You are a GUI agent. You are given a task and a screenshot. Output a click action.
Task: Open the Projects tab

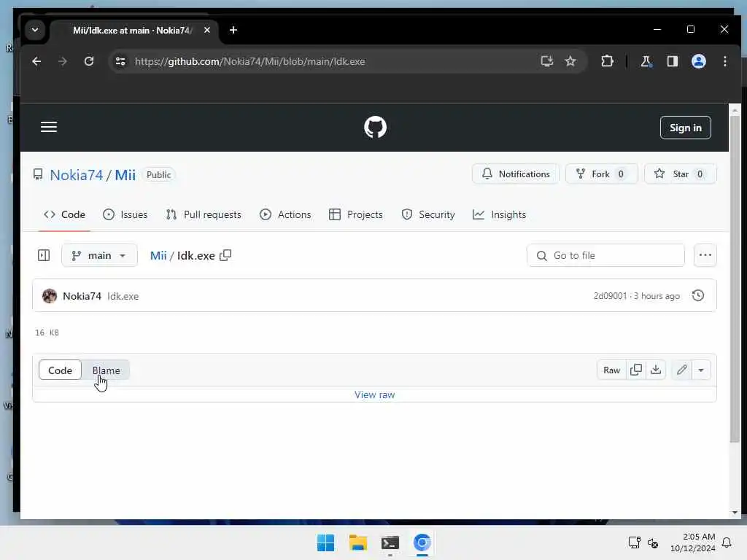click(356, 215)
